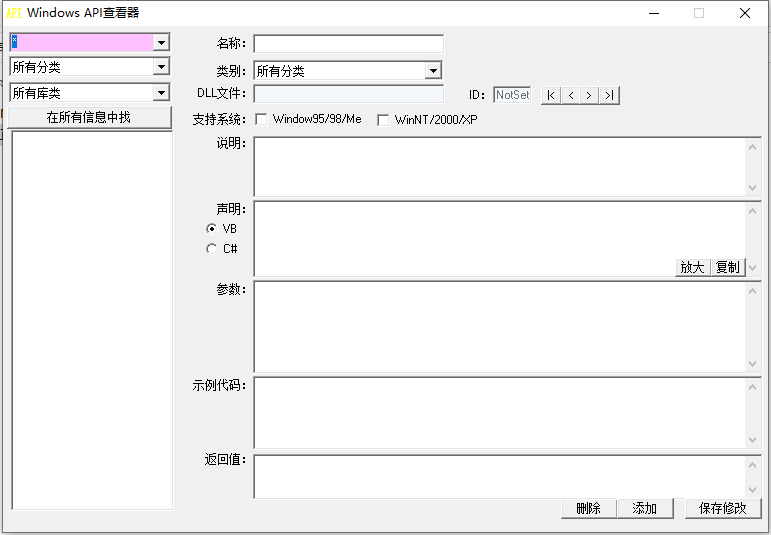
Task: Click the empty results list on the left
Action: pos(92,320)
